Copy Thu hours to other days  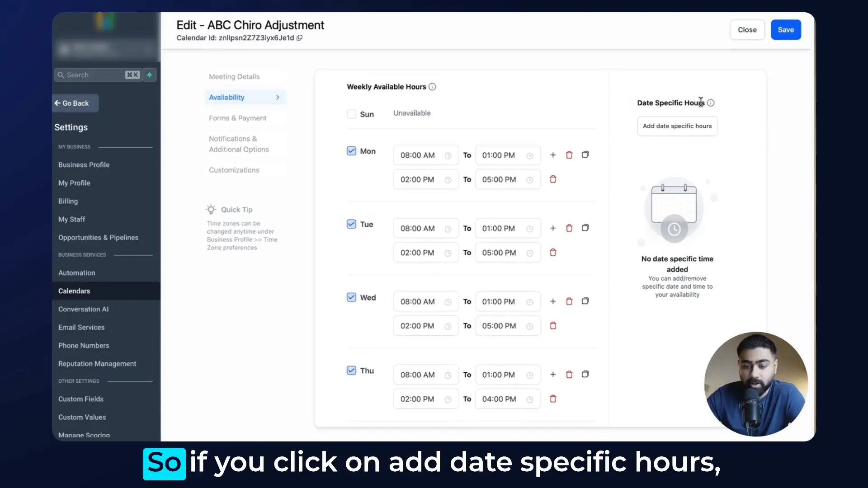585,374
